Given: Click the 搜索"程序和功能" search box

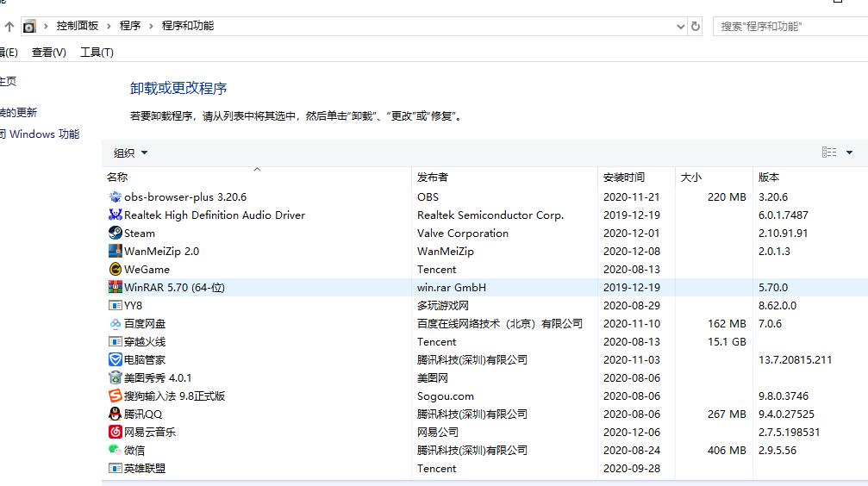Looking at the screenshot, I should tap(789, 26).
